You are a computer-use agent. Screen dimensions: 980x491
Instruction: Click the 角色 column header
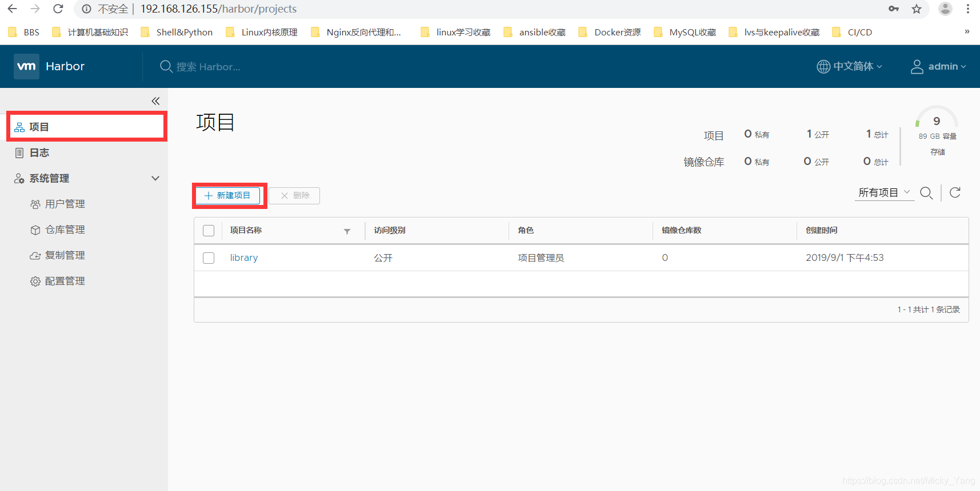pos(526,230)
